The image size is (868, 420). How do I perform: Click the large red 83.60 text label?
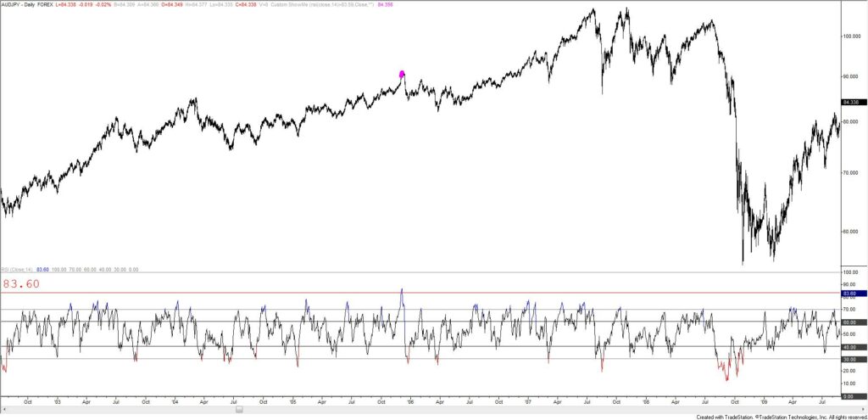point(20,283)
